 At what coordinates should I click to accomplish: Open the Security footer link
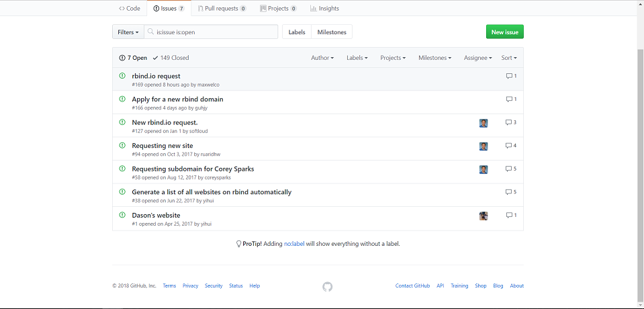pyautogui.click(x=214, y=286)
